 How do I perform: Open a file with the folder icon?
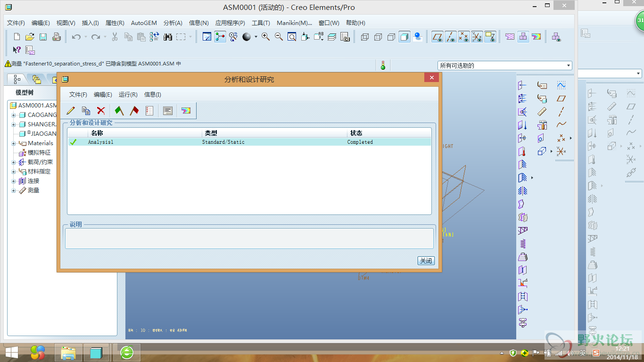[30, 37]
